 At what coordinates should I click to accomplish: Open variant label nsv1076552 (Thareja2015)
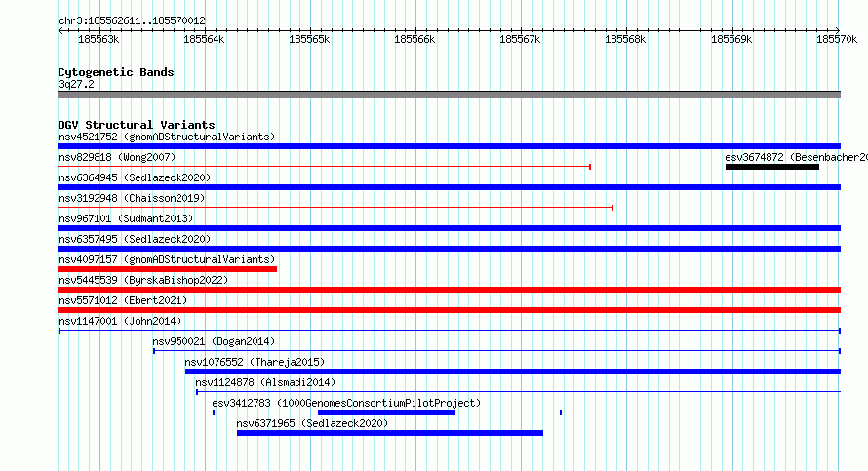tap(255, 362)
